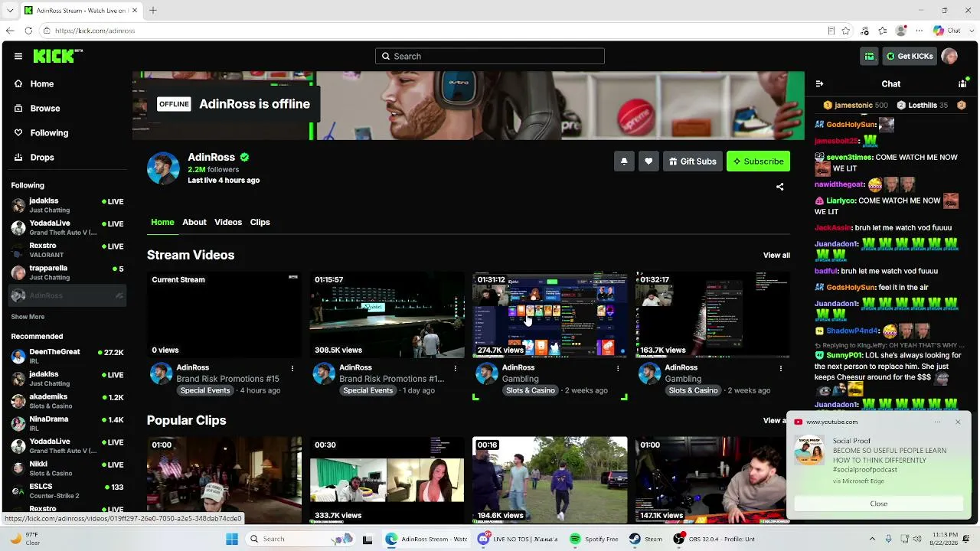Open jadakiss channel in Following list
980x551 pixels.
67,205
